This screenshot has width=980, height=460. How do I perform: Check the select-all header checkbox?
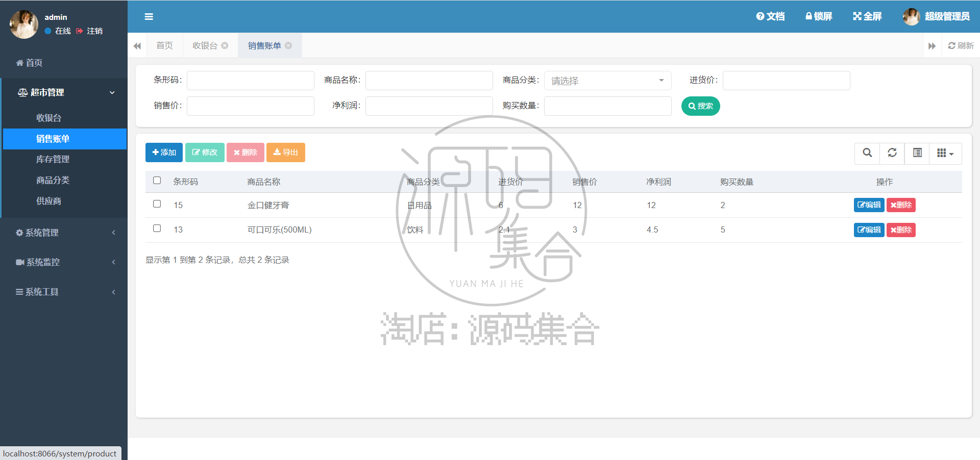[157, 181]
